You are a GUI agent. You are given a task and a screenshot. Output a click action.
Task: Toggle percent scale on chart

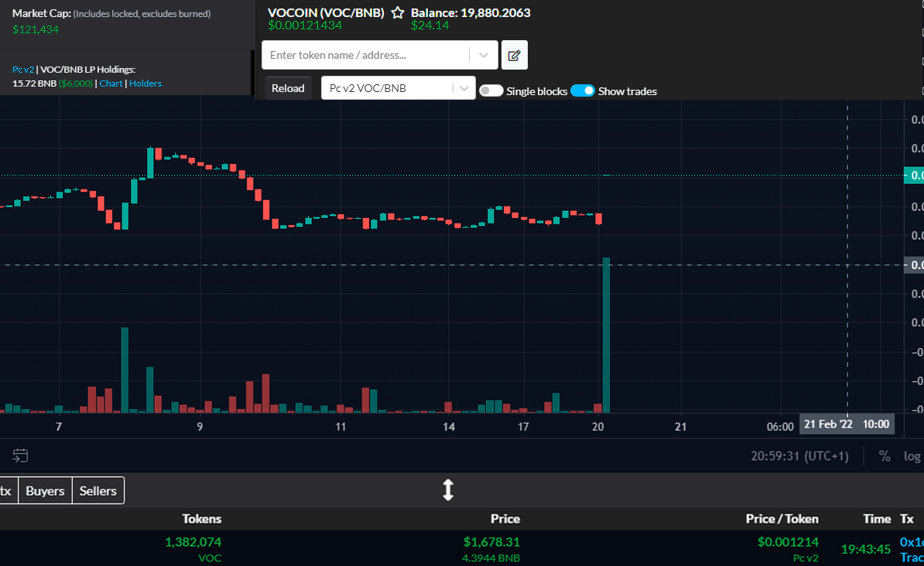[885, 456]
